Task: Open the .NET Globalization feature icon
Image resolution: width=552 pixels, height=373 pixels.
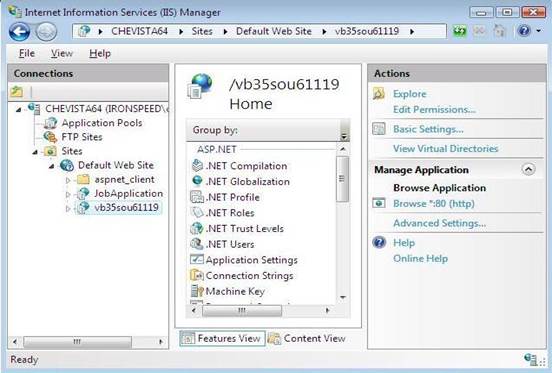Action: [x=197, y=181]
